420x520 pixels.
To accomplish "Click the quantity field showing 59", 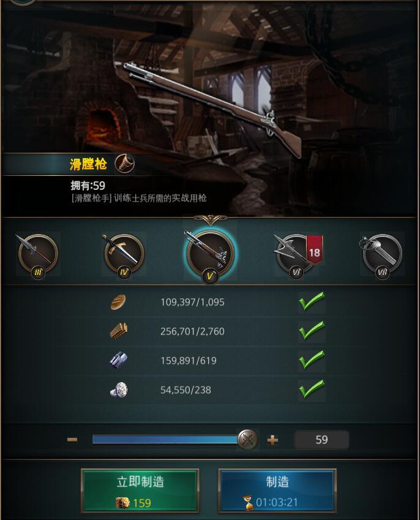I will pos(321,440).
